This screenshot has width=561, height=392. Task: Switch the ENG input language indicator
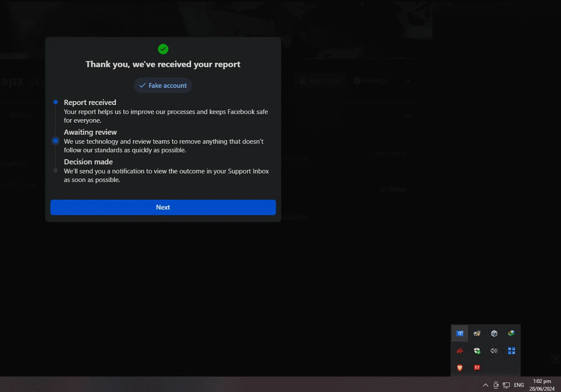tap(519, 385)
